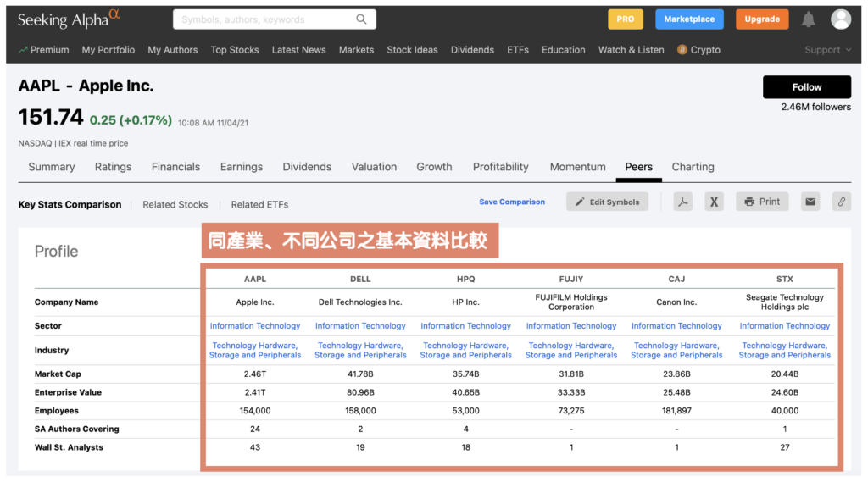
Task: Click the Premium arrow icon
Action: 23,50
